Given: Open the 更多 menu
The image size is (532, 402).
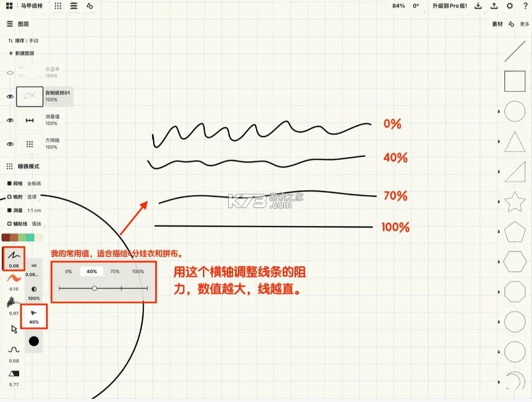Looking at the screenshot, I should (524, 23).
